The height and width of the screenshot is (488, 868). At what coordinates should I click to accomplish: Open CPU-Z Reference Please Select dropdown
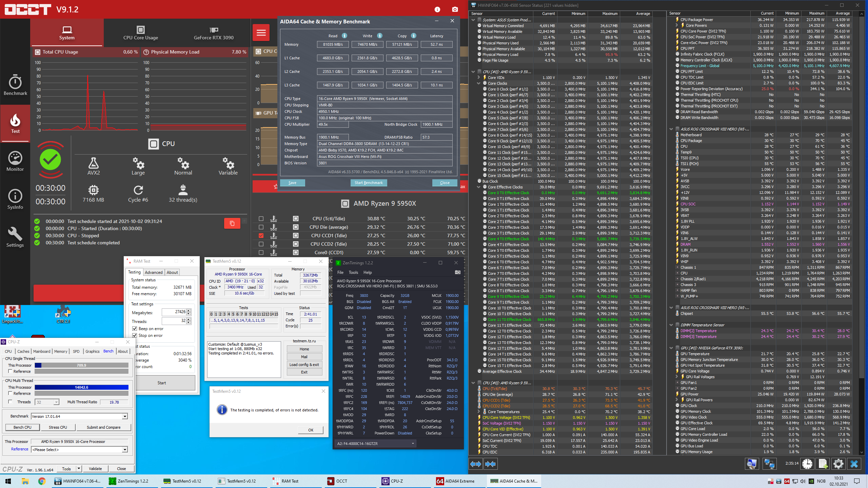point(125,450)
